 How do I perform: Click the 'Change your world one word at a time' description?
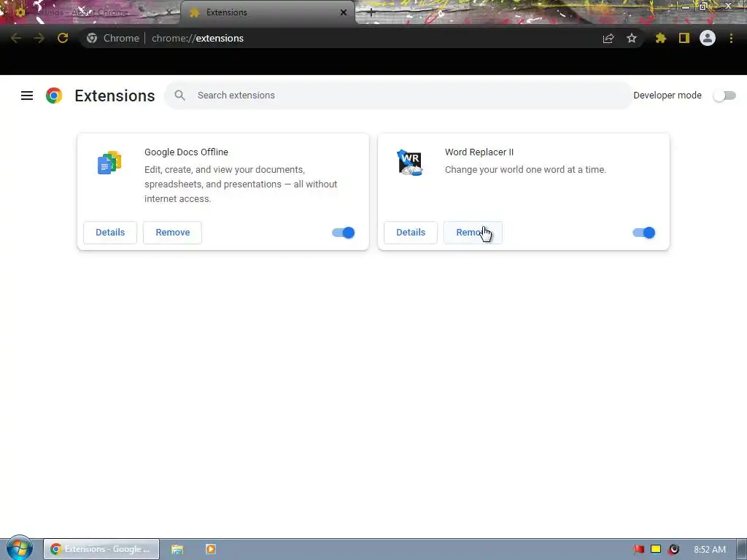pos(525,169)
